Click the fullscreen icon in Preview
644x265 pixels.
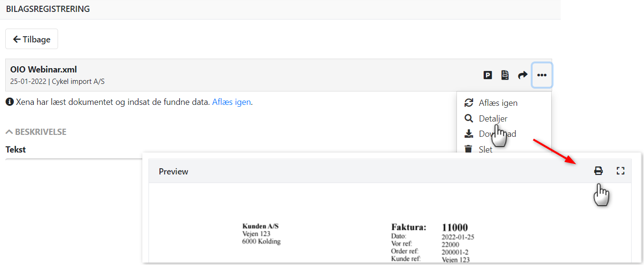click(620, 171)
